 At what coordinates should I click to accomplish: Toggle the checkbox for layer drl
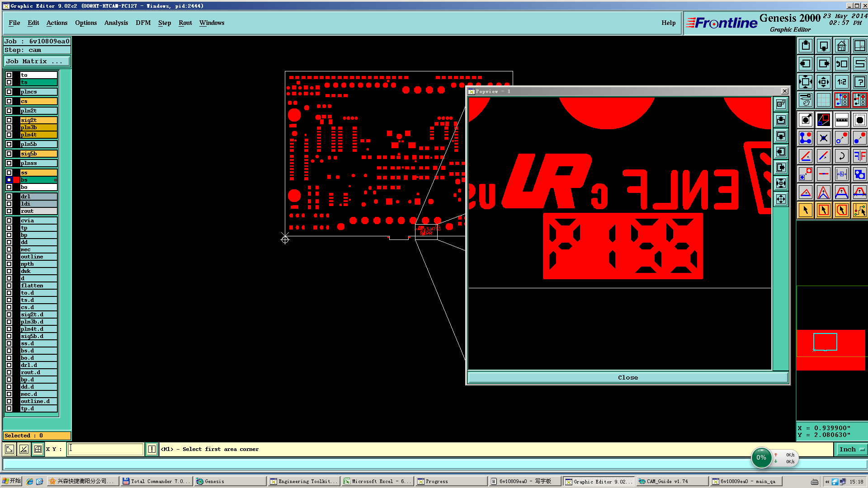(x=9, y=197)
